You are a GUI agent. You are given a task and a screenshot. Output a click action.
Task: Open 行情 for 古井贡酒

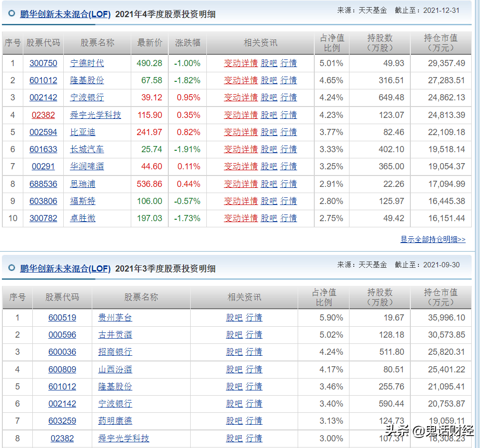tap(254, 335)
